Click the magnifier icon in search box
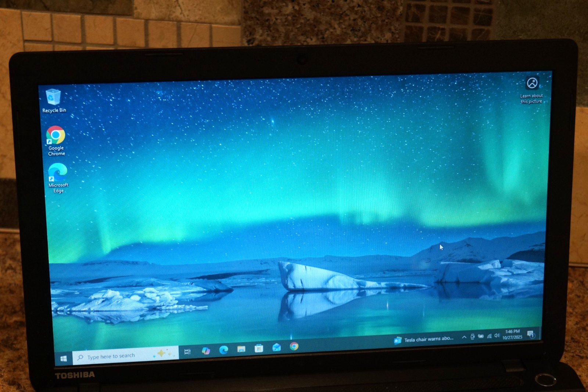The image size is (588, 392). point(80,357)
